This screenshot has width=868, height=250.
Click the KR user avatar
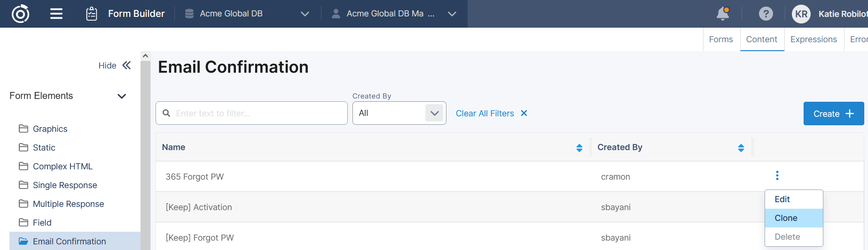click(x=801, y=14)
